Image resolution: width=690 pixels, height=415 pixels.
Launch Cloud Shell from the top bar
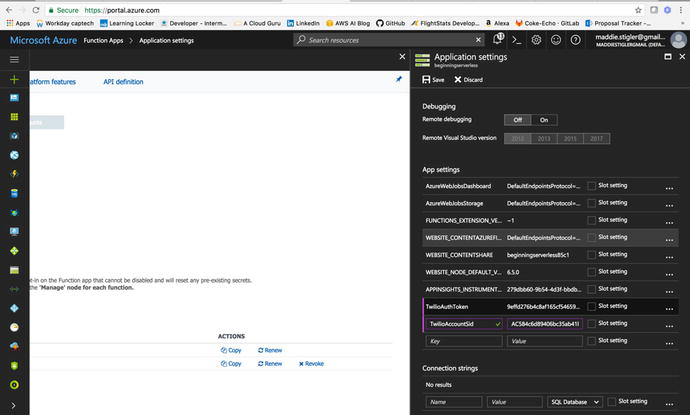[516, 39]
